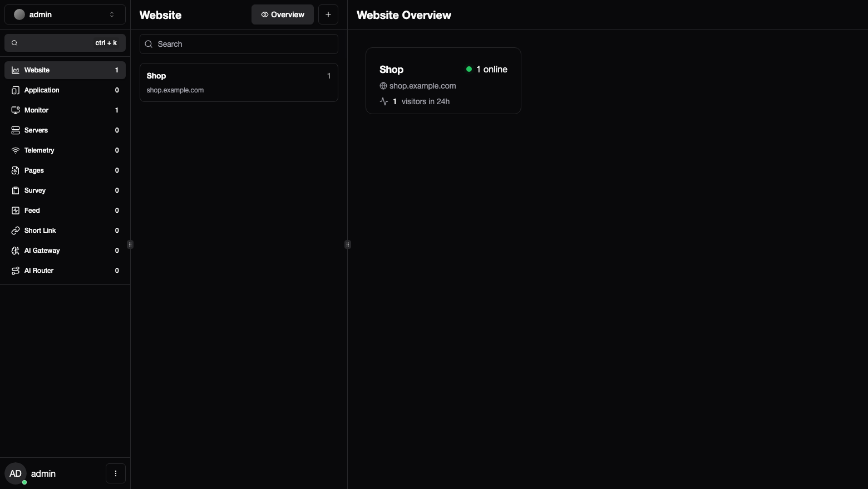Viewport: 868px width, 489px height.
Task: Add a new website with plus button
Action: 328,14
